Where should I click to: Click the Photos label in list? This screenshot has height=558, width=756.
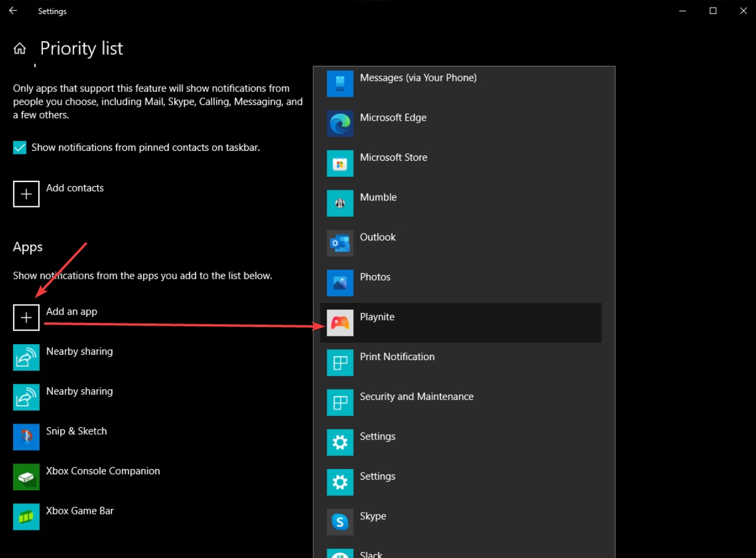pyautogui.click(x=376, y=277)
